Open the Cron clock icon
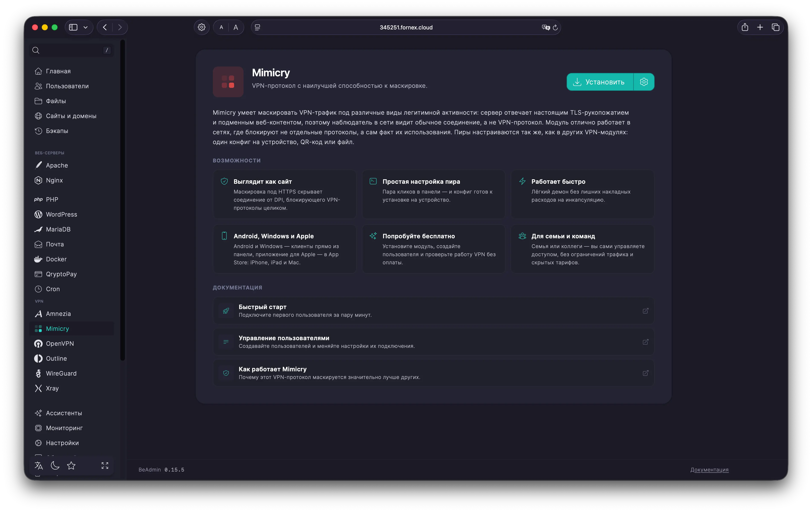Screen dimensions: 812x512 tap(38, 289)
